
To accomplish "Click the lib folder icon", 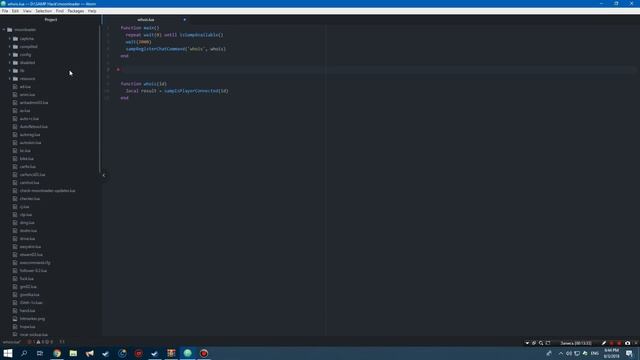I will 16,71.
